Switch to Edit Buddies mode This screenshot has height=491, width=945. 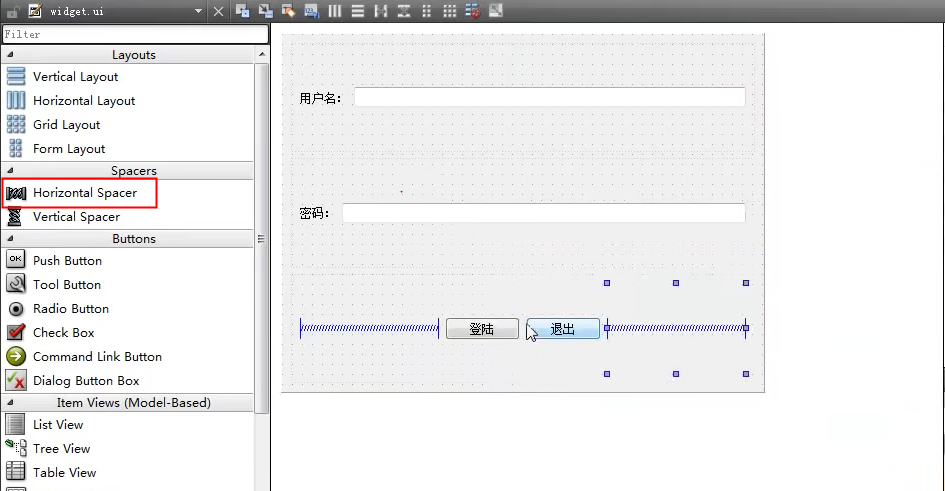click(x=288, y=11)
